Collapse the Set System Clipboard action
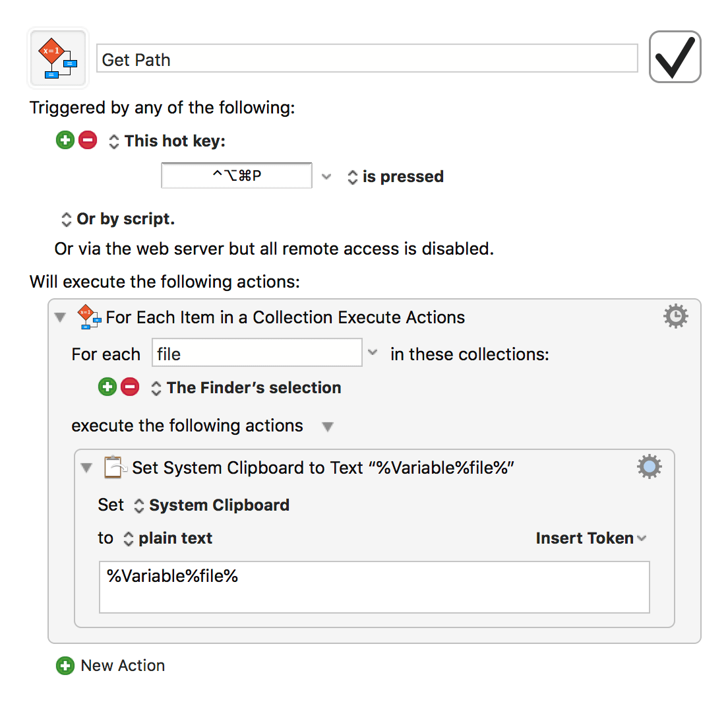Viewport: 728px width, 702px height. click(x=86, y=467)
